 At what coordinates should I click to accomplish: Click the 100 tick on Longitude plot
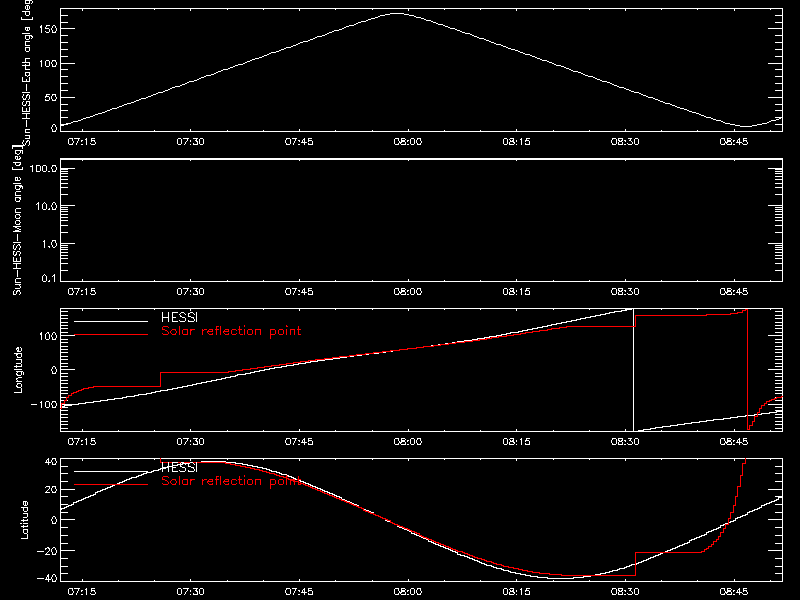[48, 336]
